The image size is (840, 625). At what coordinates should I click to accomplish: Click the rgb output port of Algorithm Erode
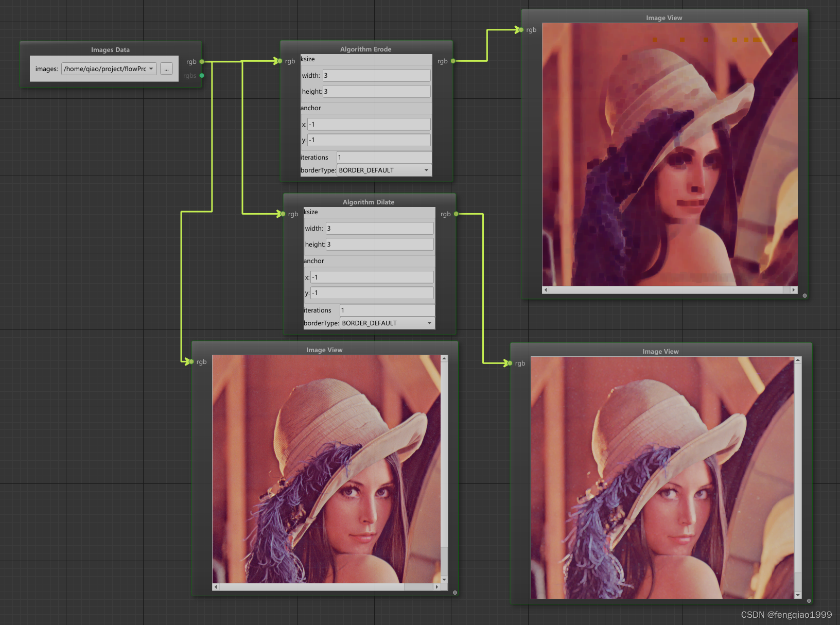tap(453, 61)
